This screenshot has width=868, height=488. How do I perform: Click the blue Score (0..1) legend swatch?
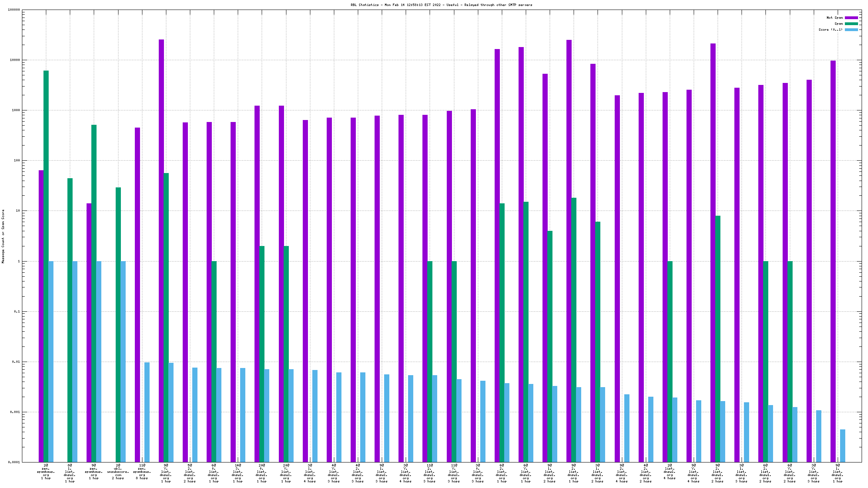click(851, 30)
